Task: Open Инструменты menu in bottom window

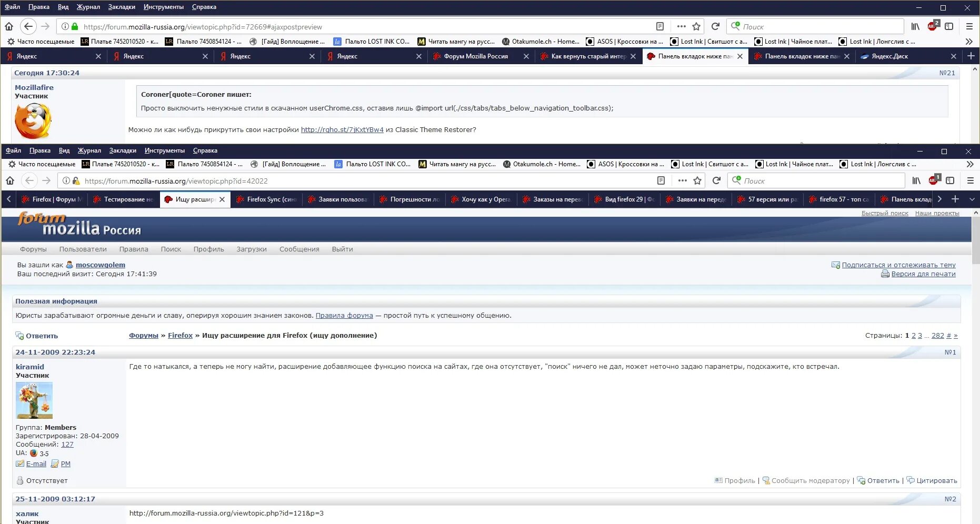Action: (x=165, y=150)
